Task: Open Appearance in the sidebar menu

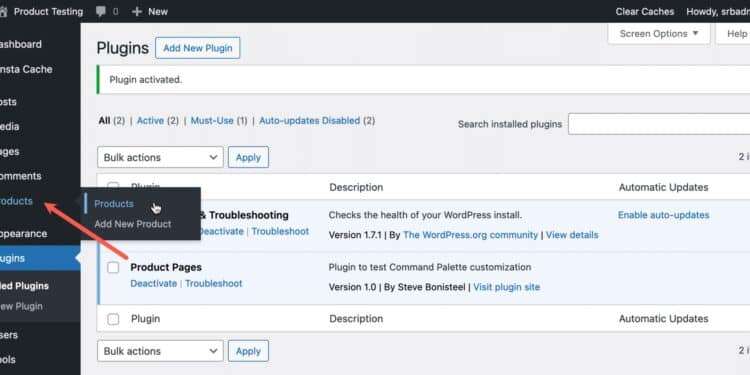Action: coord(23,233)
